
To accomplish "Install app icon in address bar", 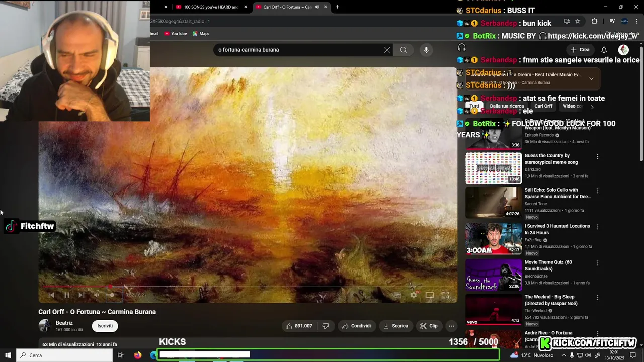I will point(567,21).
